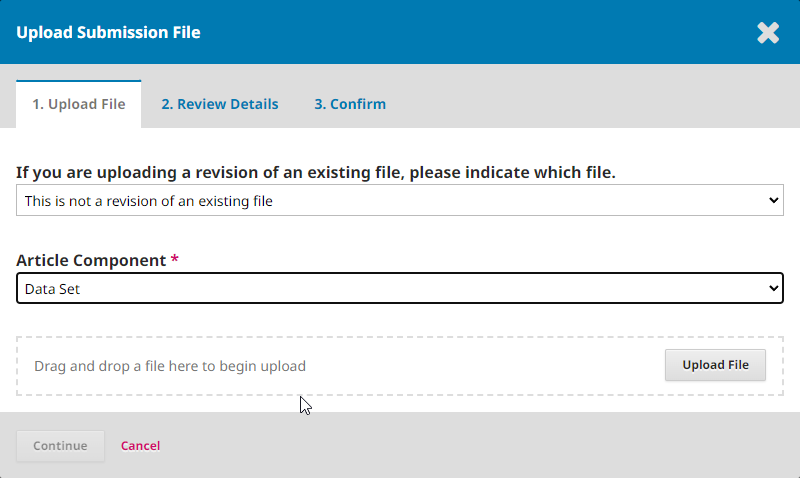Click the 'Drag and drop a file here' text
Image resolution: width=800 pixels, height=478 pixels.
tap(170, 366)
